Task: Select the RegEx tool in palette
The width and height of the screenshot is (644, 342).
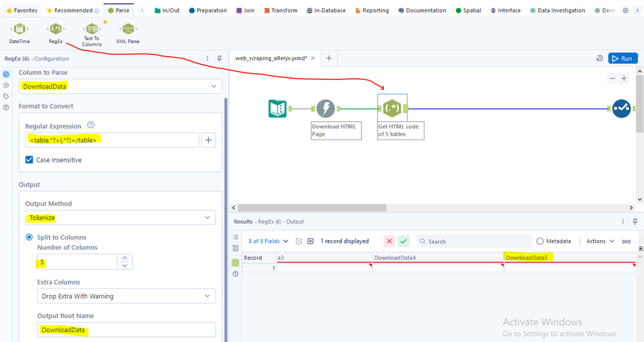Action: tap(55, 33)
